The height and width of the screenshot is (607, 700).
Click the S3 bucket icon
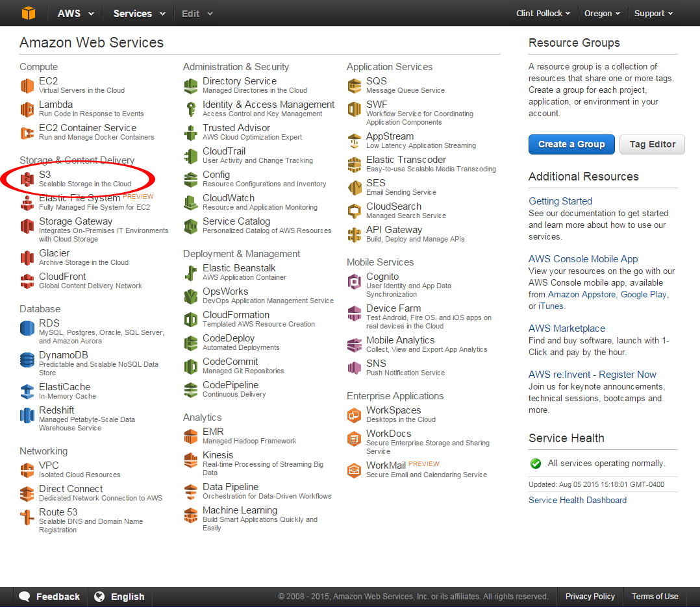point(27,179)
